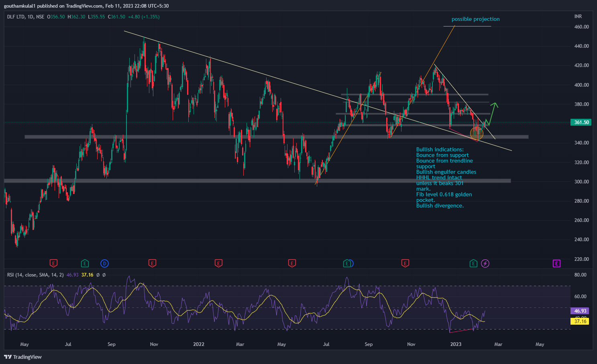Click the low price value L355.55
Screen dimensions: 597x364
pyautogui.click(x=96, y=17)
